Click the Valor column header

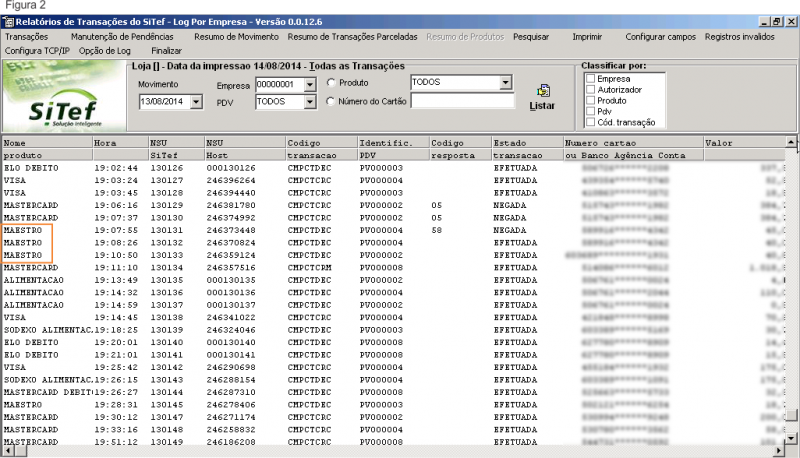tap(744, 149)
